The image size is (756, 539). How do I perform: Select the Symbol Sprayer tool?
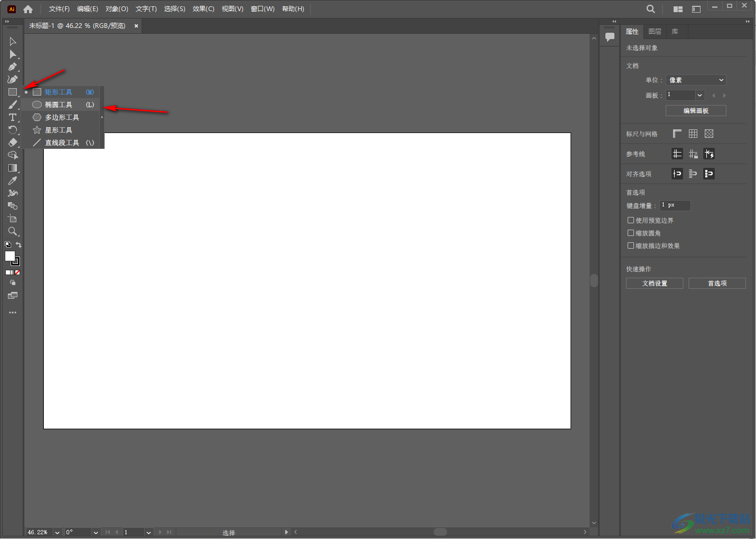[x=13, y=193]
